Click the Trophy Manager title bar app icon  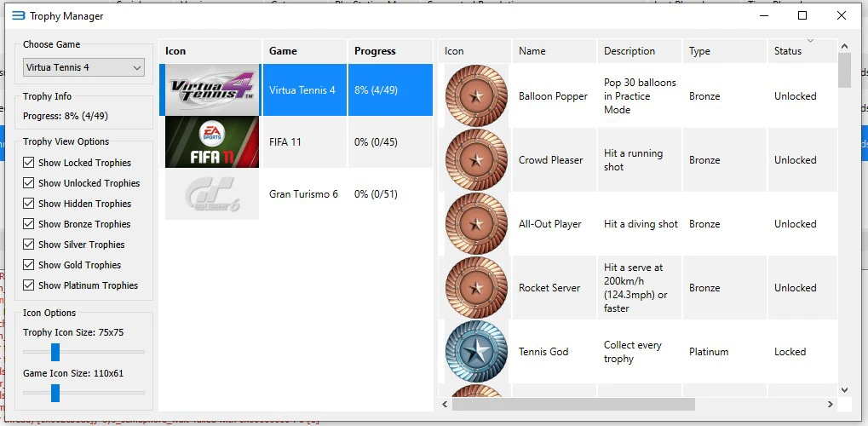[x=18, y=16]
